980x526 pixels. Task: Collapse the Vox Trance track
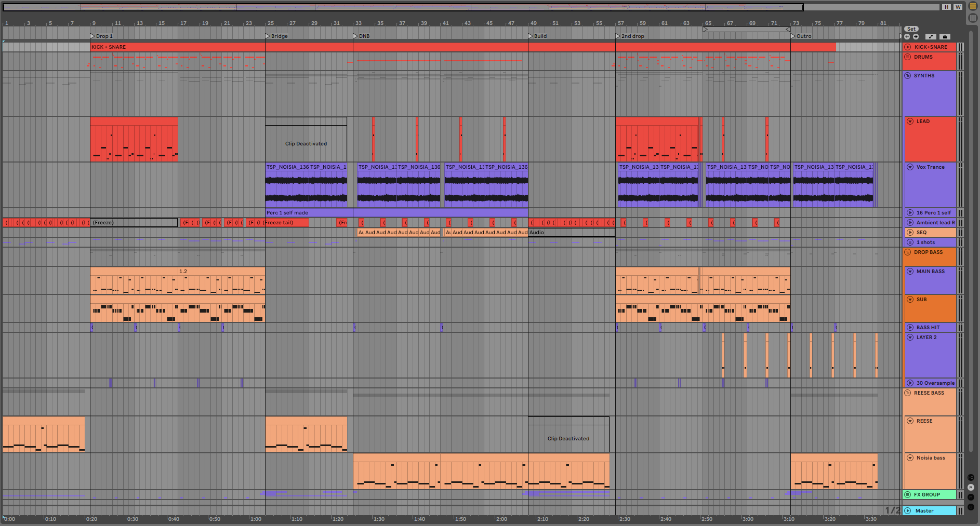click(910, 167)
